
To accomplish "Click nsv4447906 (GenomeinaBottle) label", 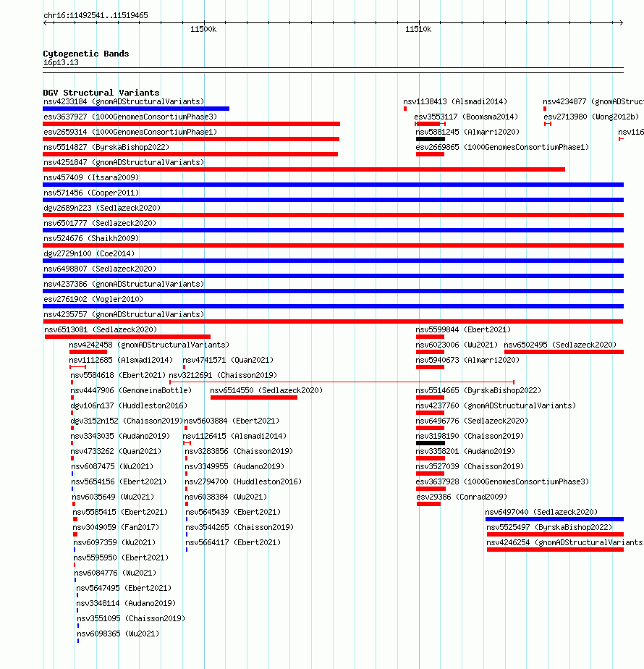I will point(131,390).
